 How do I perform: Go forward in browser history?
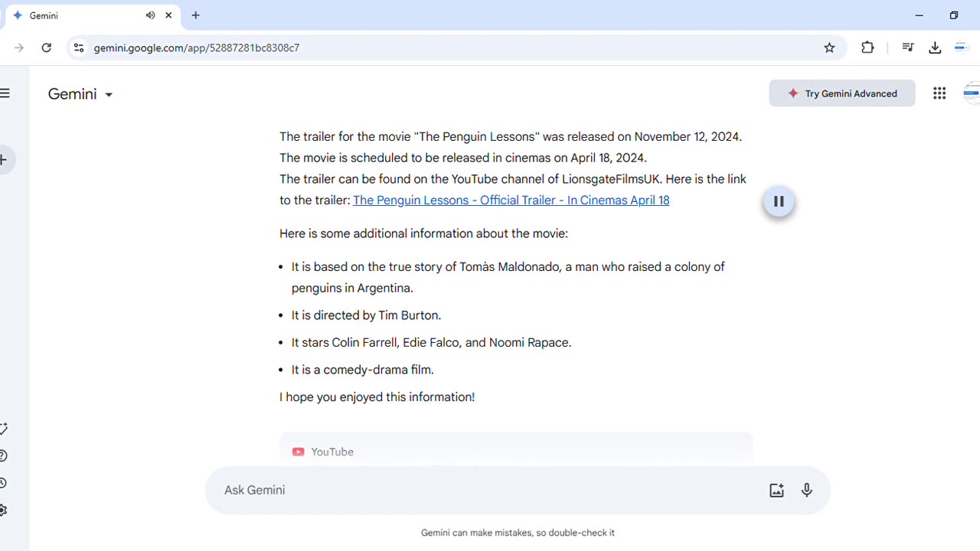tap(19, 47)
